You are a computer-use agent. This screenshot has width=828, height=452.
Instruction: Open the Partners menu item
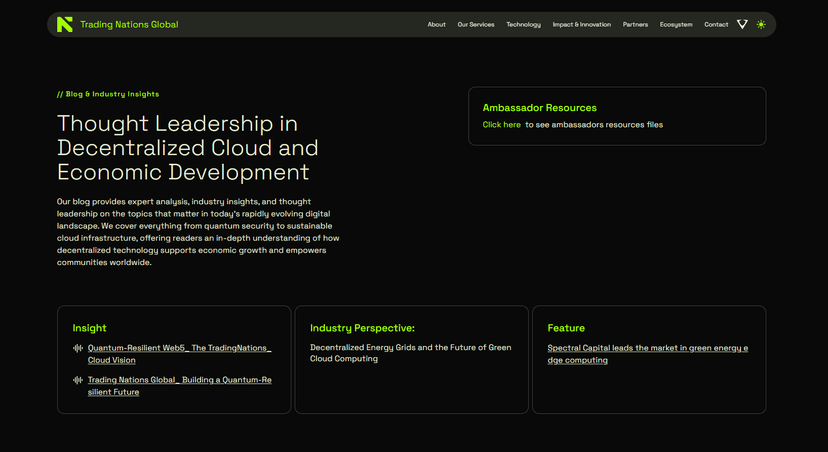(x=635, y=24)
